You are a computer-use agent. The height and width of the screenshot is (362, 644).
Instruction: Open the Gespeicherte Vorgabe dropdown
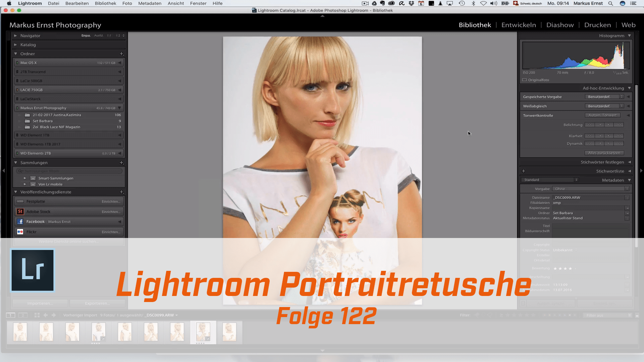tap(604, 97)
